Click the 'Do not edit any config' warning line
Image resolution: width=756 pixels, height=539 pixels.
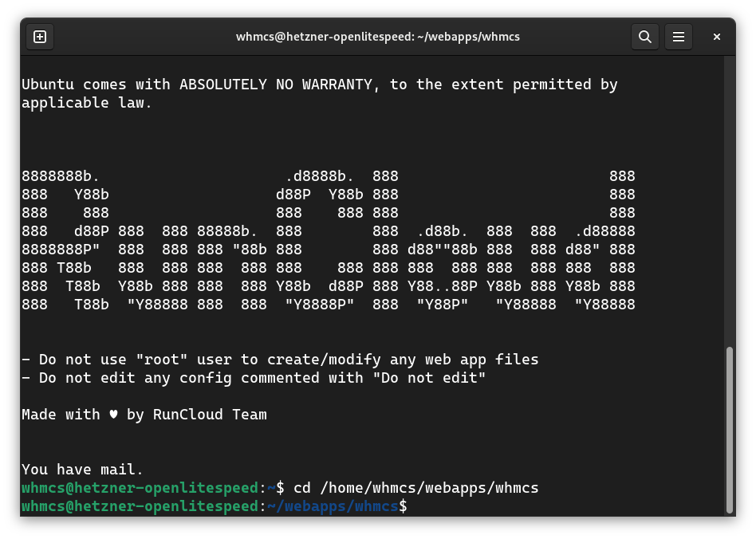254,378
